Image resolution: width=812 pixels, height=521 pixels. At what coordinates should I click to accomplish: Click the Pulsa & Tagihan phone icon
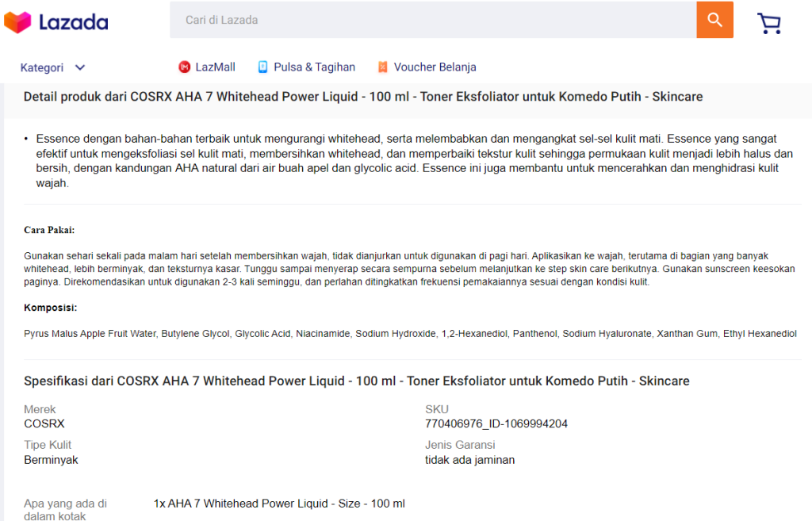263,67
